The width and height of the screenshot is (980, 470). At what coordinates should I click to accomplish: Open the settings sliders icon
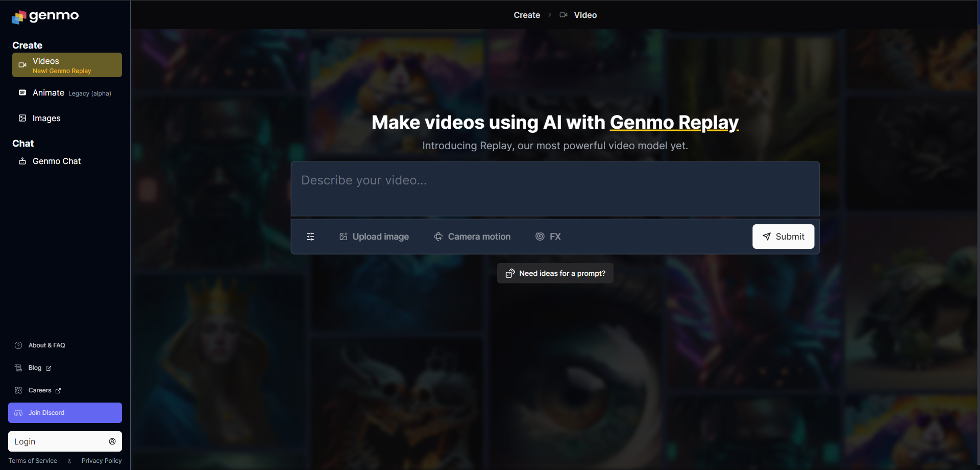coord(310,237)
